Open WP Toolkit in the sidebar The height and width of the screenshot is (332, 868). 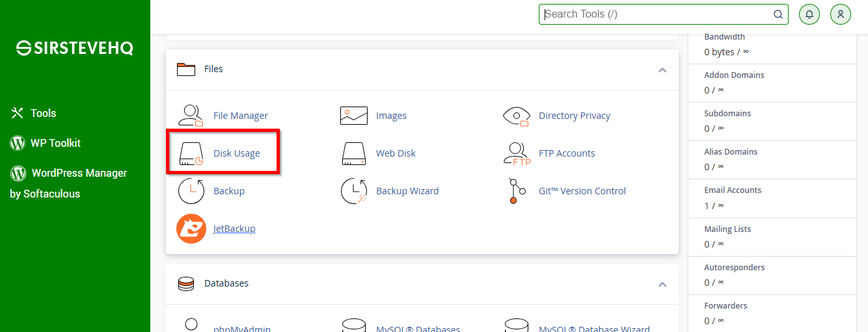(56, 143)
